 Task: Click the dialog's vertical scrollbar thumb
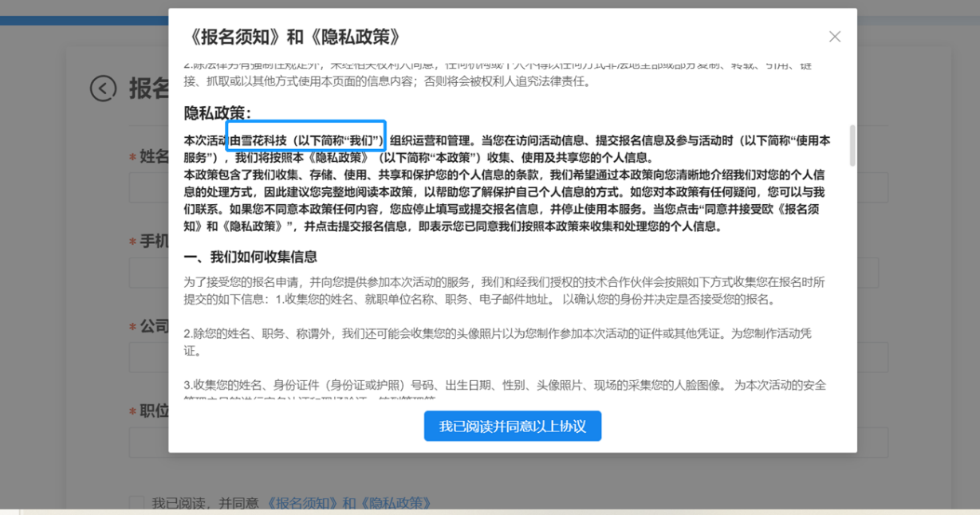click(852, 145)
